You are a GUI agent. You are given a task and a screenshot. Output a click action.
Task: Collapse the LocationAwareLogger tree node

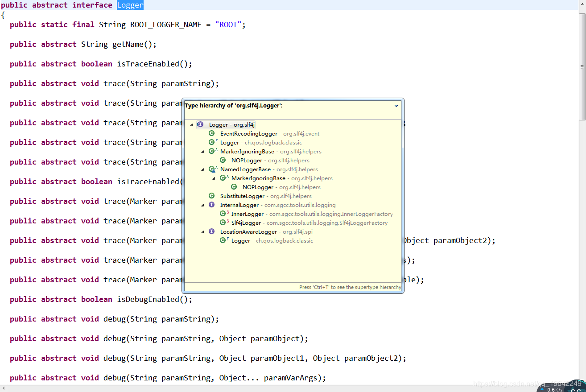pos(202,232)
